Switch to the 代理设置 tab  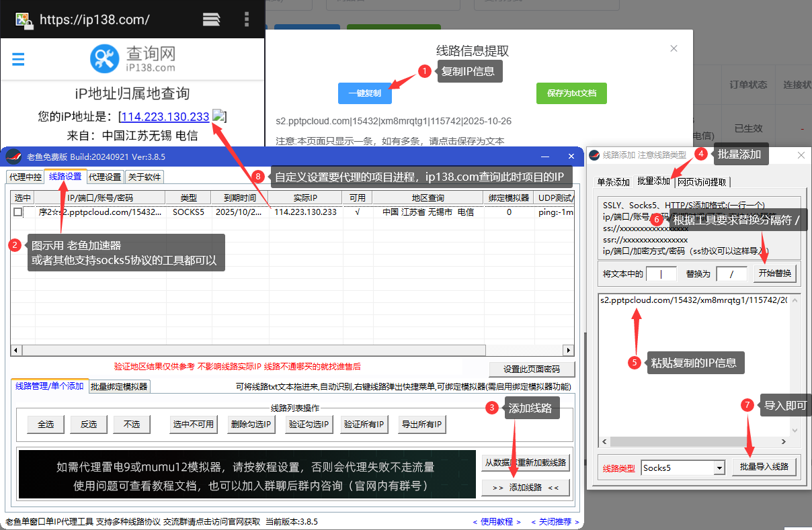click(x=105, y=177)
